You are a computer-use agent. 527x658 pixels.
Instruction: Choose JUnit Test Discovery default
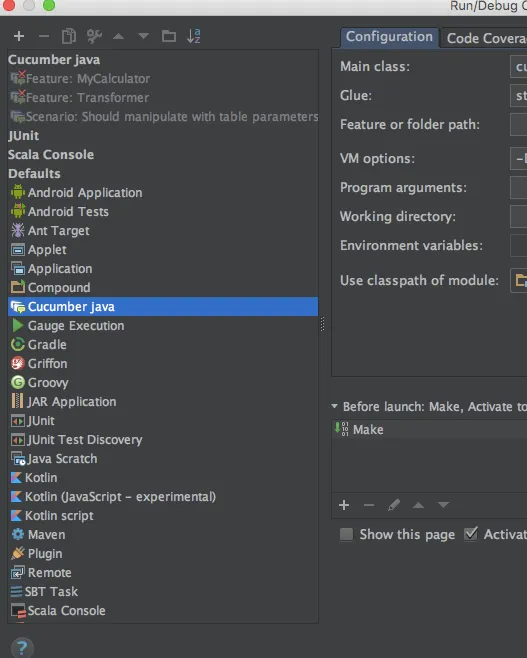(163, 440)
